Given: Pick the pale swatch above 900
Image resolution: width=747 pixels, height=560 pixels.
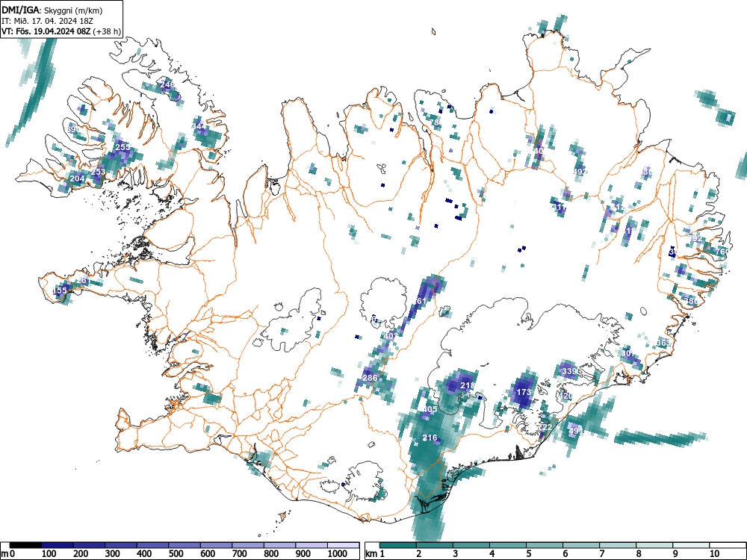Looking at the screenshot, I should [311, 545].
